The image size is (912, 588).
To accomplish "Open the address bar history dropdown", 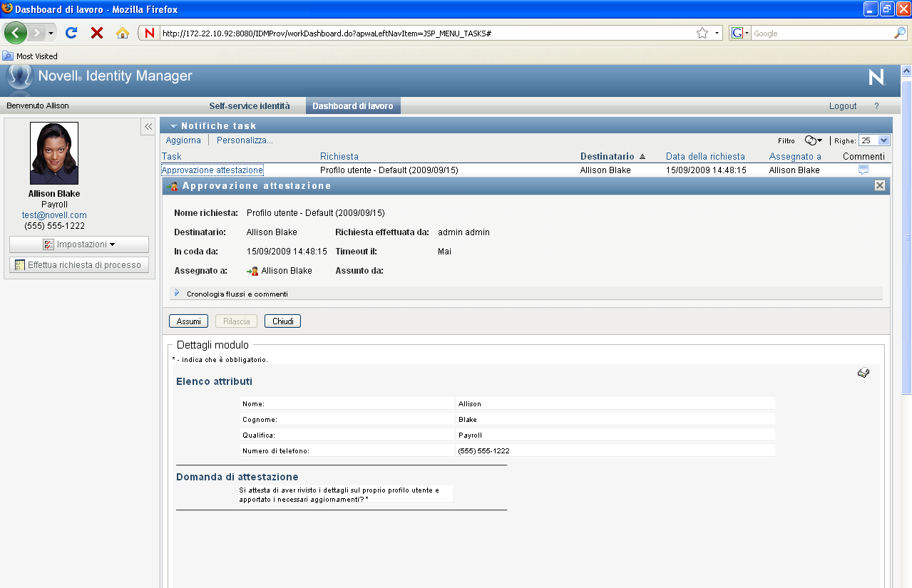I will pos(717,33).
